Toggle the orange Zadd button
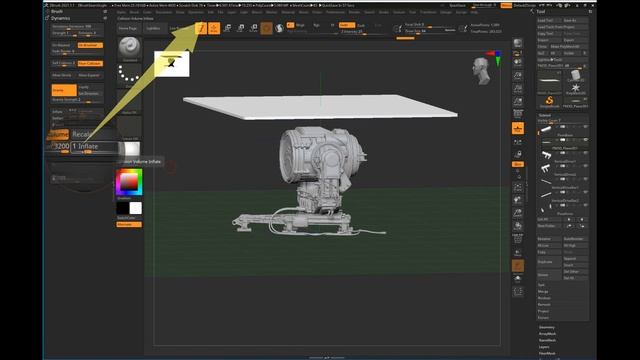The image size is (640, 360). click(347, 25)
